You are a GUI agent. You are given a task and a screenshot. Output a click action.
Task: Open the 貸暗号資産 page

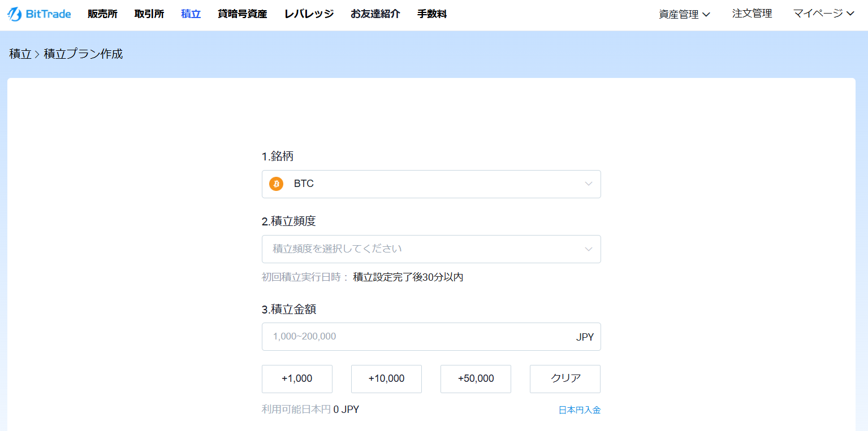[241, 14]
